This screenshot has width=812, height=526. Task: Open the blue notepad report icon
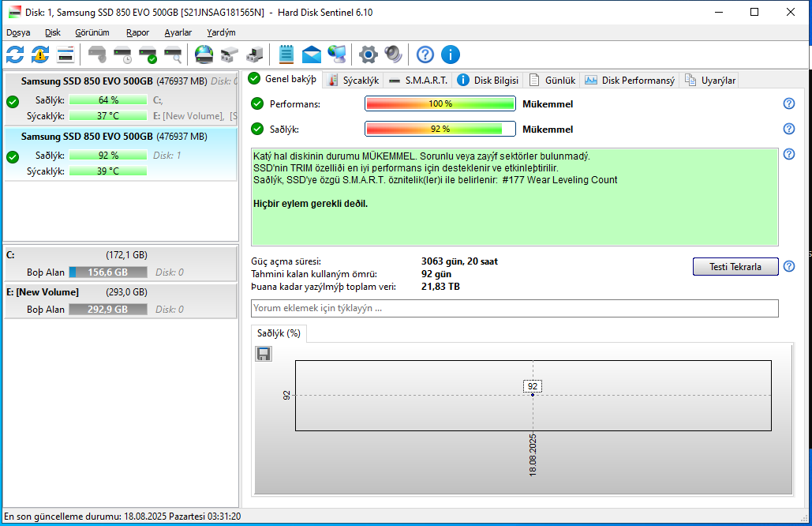pyautogui.click(x=286, y=54)
